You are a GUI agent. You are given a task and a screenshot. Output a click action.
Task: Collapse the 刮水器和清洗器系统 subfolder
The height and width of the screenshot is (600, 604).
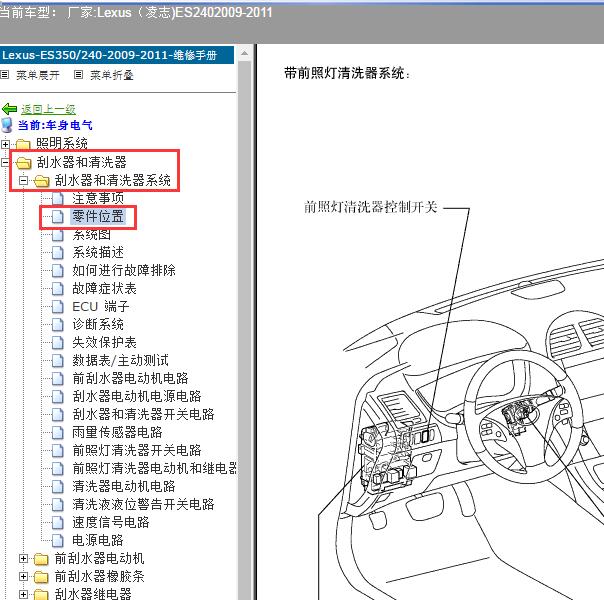click(x=23, y=180)
